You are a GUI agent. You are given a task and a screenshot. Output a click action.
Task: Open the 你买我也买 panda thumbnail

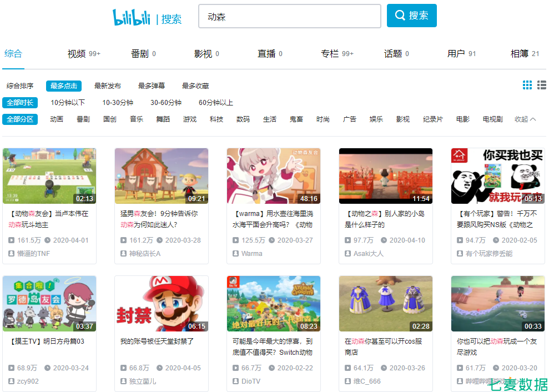[x=498, y=176]
